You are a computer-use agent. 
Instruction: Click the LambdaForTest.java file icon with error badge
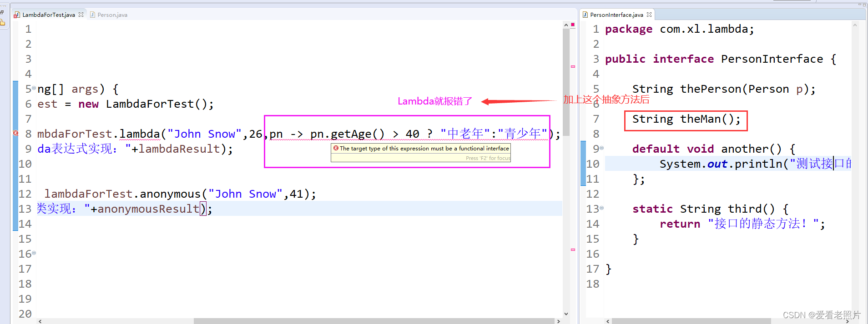point(17,15)
